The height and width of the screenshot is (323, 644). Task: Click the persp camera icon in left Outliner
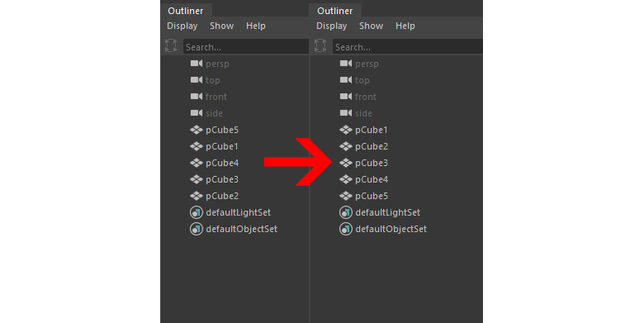(197, 64)
